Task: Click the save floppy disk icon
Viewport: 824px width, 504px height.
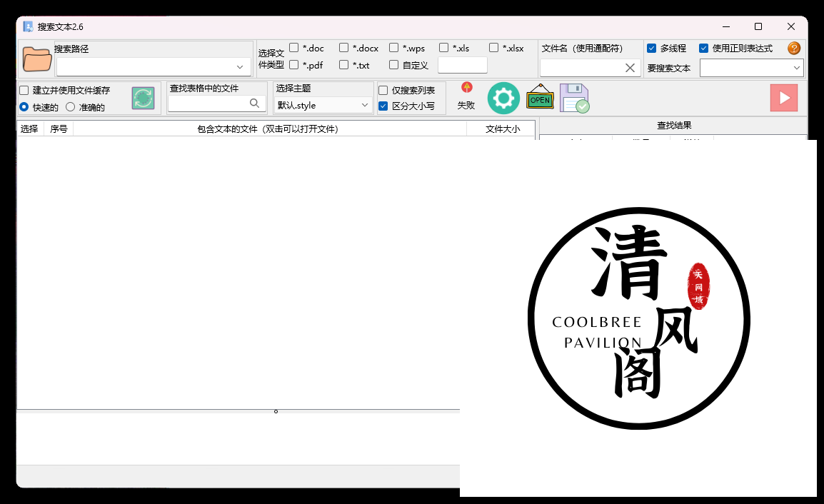Action: pos(574,99)
